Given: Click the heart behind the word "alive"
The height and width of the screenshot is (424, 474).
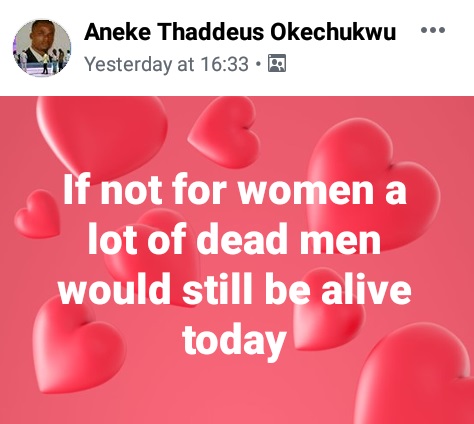Looking at the screenshot, I should tap(328, 310).
